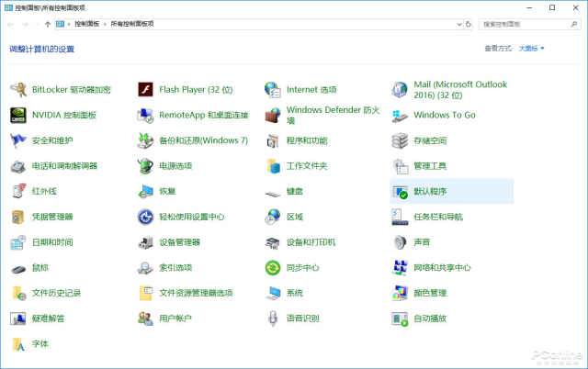Open the 索引选项 icon
588x369 pixels.
coord(145,267)
